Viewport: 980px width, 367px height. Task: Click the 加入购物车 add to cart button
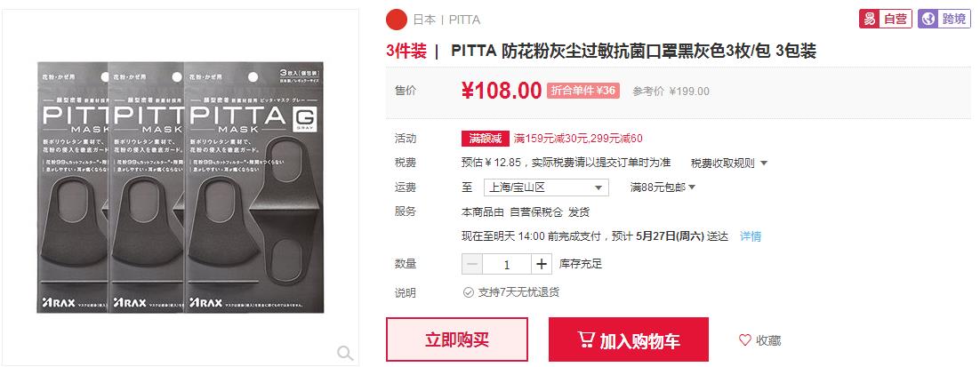629,339
